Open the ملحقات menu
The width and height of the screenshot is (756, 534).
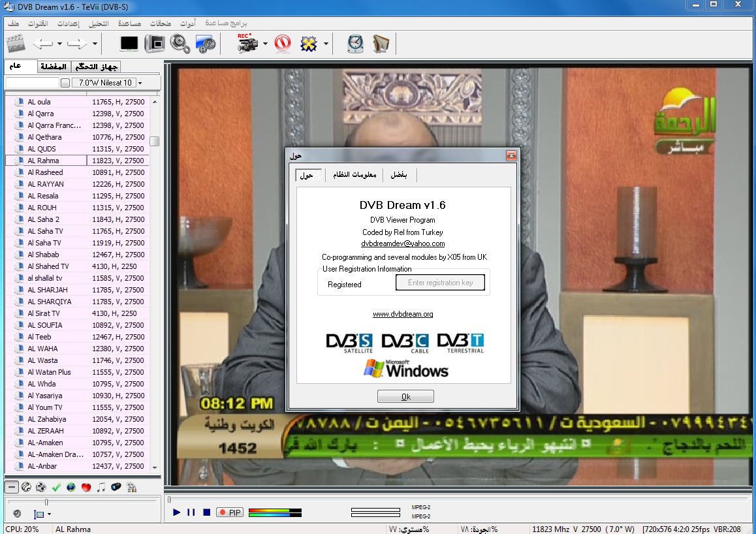point(161,23)
